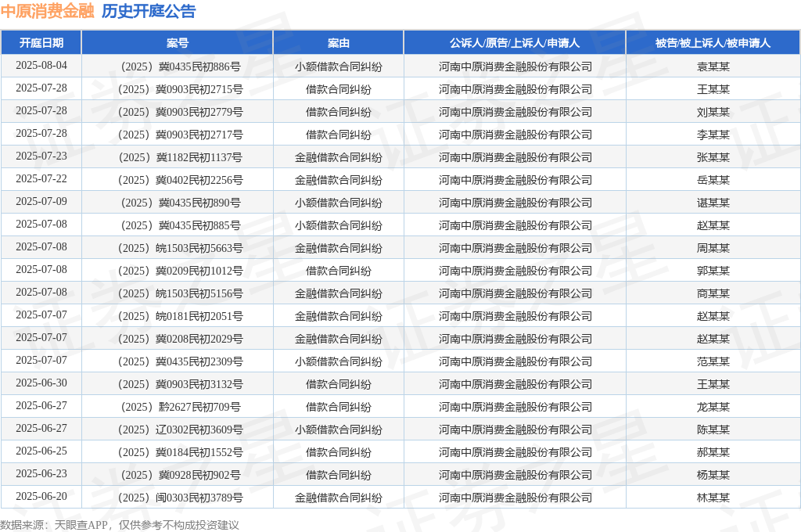Click defendant 袁某某
The image size is (801, 532).
point(713,66)
